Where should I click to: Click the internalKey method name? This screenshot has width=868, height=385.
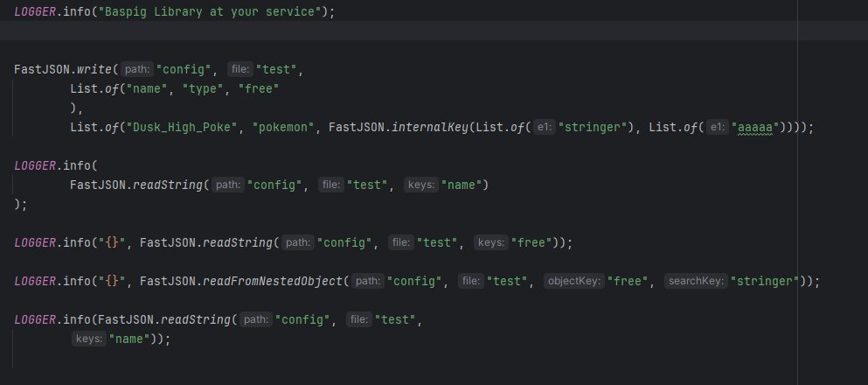(x=429, y=128)
